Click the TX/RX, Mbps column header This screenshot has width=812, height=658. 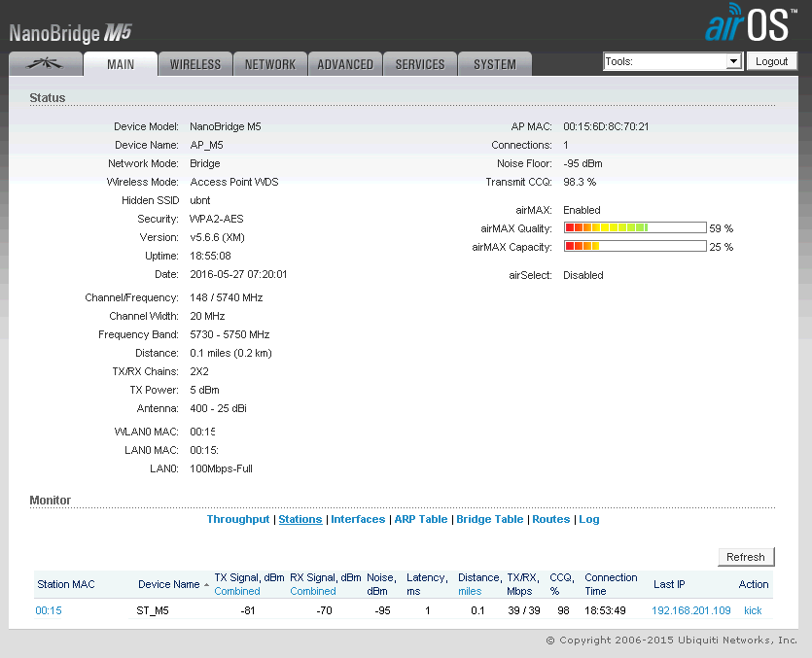(523, 584)
